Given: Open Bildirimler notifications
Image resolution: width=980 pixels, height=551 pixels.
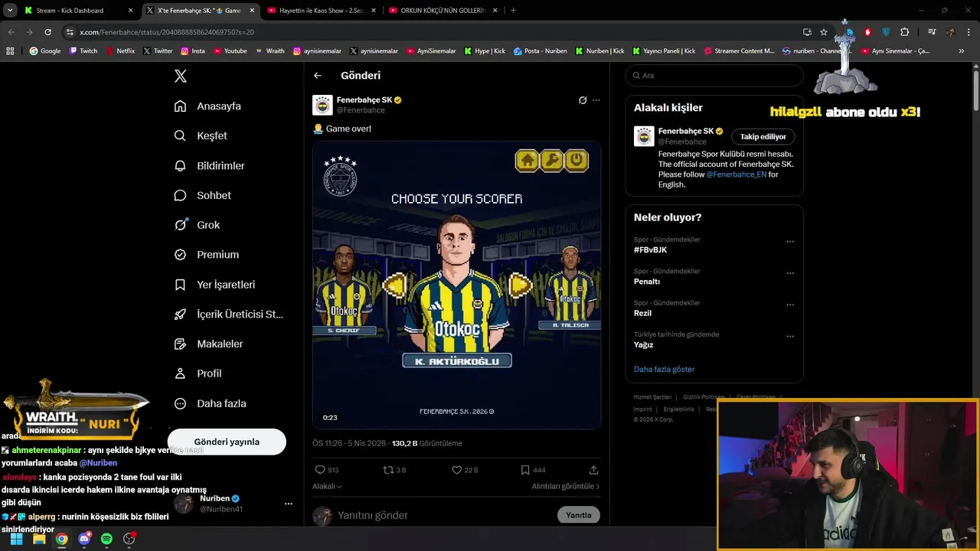Looking at the screenshot, I should pyautogui.click(x=209, y=165).
